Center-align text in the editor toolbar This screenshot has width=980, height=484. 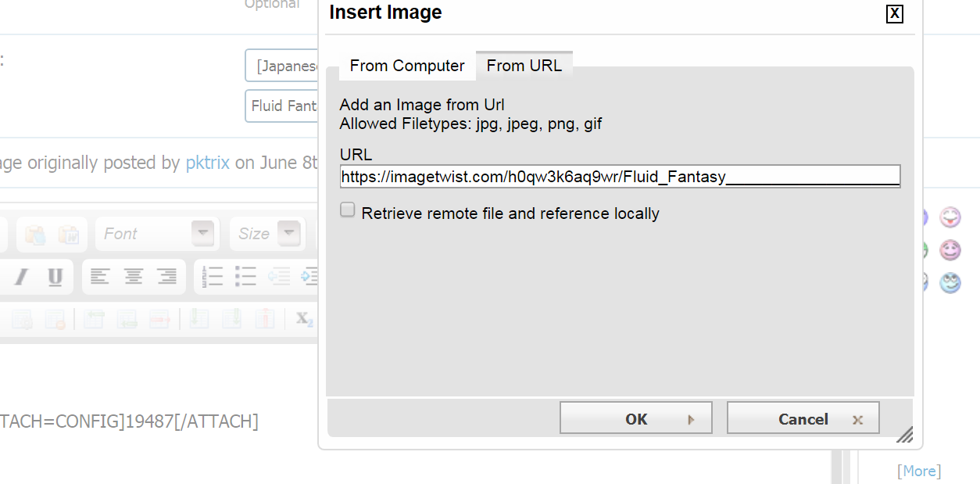click(x=134, y=277)
